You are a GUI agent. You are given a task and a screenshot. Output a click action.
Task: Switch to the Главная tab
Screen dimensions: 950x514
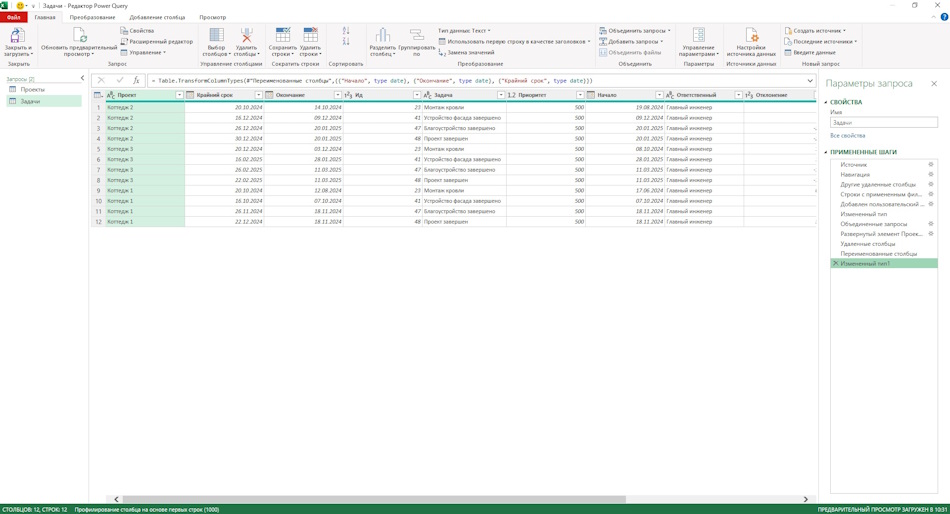(x=45, y=17)
